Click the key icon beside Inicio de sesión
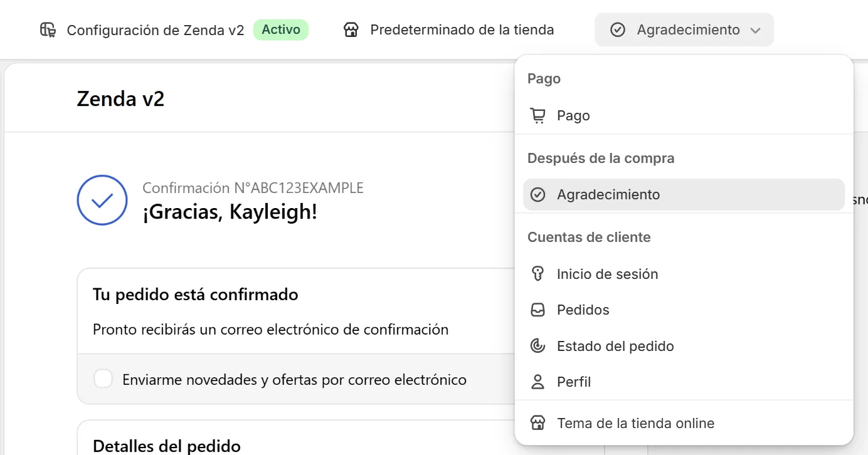The width and height of the screenshot is (868, 455). pyautogui.click(x=537, y=274)
